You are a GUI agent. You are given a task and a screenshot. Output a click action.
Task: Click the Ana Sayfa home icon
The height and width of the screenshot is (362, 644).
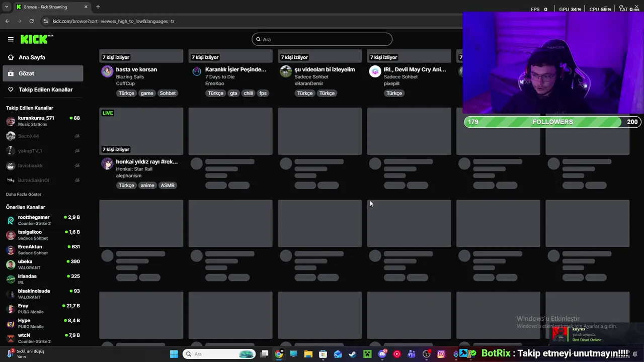coord(11,57)
